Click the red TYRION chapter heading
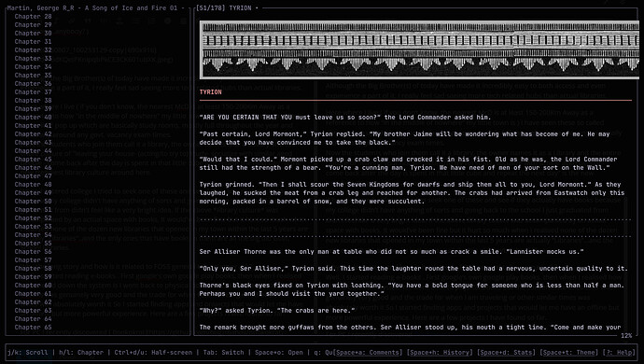This screenshot has height=364, width=644. [x=211, y=92]
